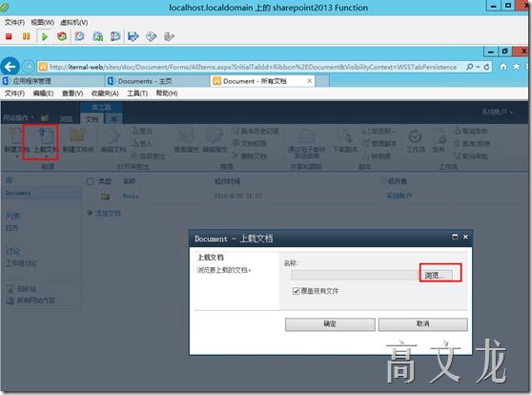
Task: Click 签入 check in in the ribbon
Action: (x=141, y=143)
